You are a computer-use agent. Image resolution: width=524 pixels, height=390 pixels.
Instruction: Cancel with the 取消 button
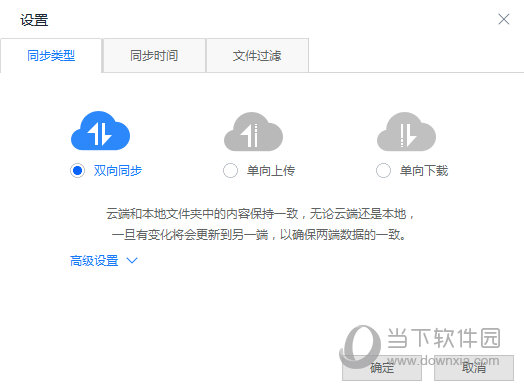pyautogui.click(x=474, y=368)
